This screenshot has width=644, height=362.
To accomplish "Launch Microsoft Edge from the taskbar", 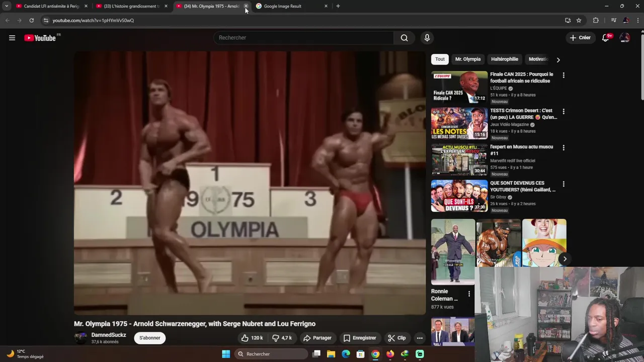I will pos(346,354).
